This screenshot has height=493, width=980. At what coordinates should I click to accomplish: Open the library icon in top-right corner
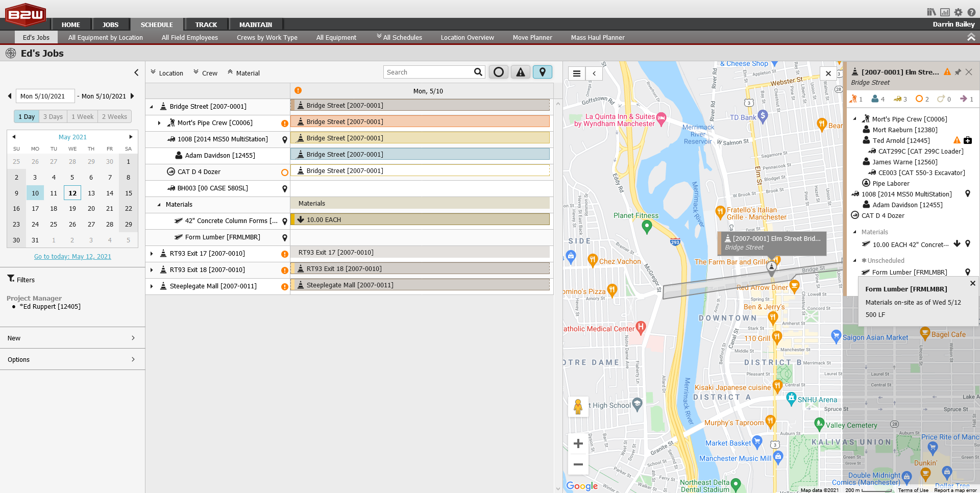coord(932,12)
